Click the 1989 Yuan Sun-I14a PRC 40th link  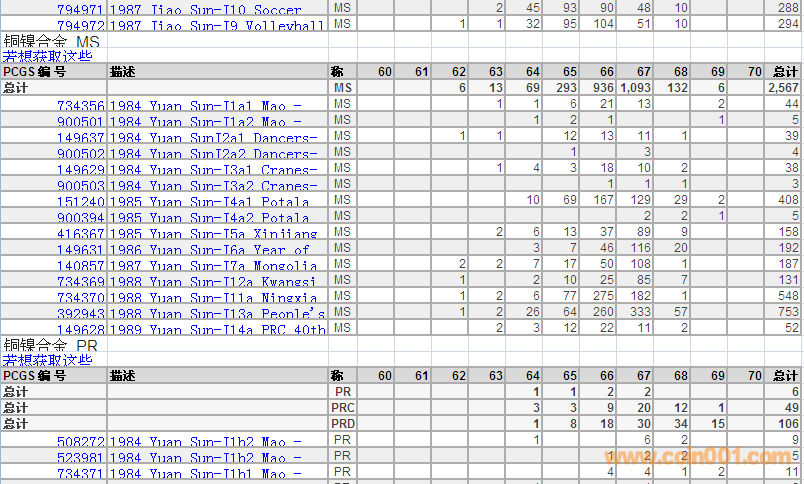pyautogui.click(x=216, y=330)
